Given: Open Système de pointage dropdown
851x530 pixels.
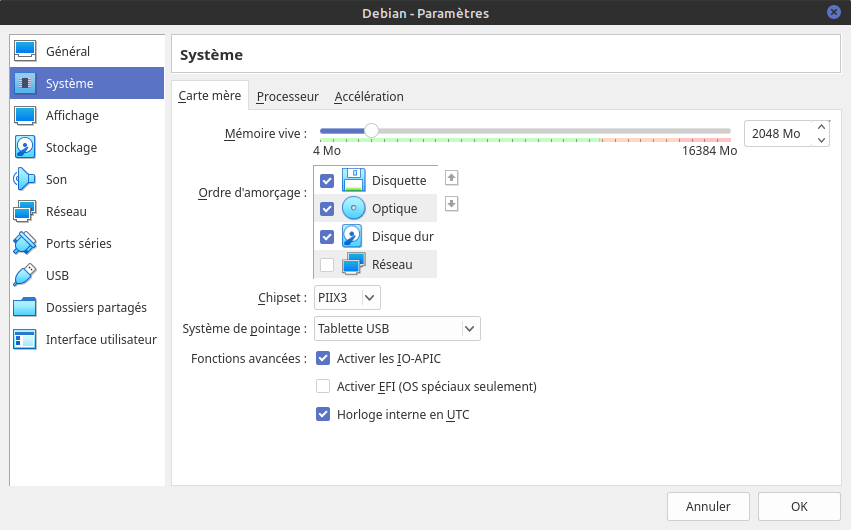Looking at the screenshot, I should pyautogui.click(x=397, y=329).
